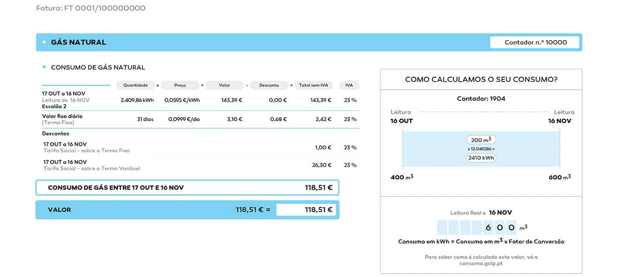Click the Contador: 1904 label
This screenshot has height=277, width=644.
481,99
